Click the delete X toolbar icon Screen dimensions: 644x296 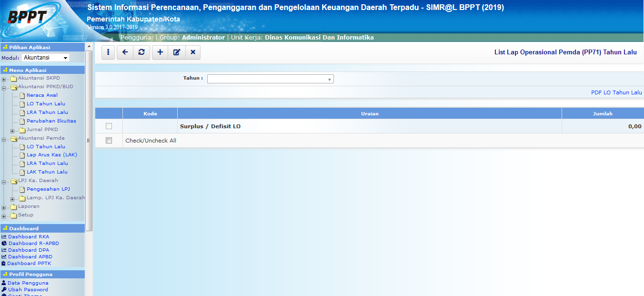point(193,52)
